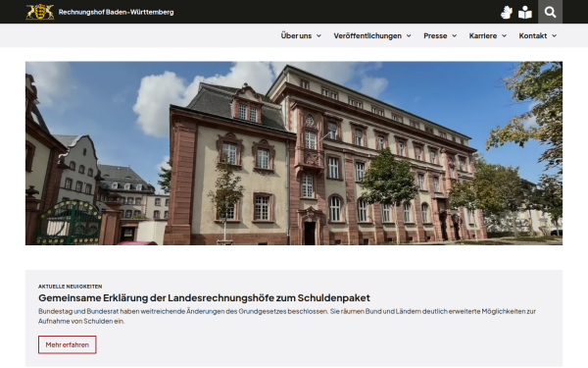Expand the chevron beside Kontakt

(x=555, y=35)
